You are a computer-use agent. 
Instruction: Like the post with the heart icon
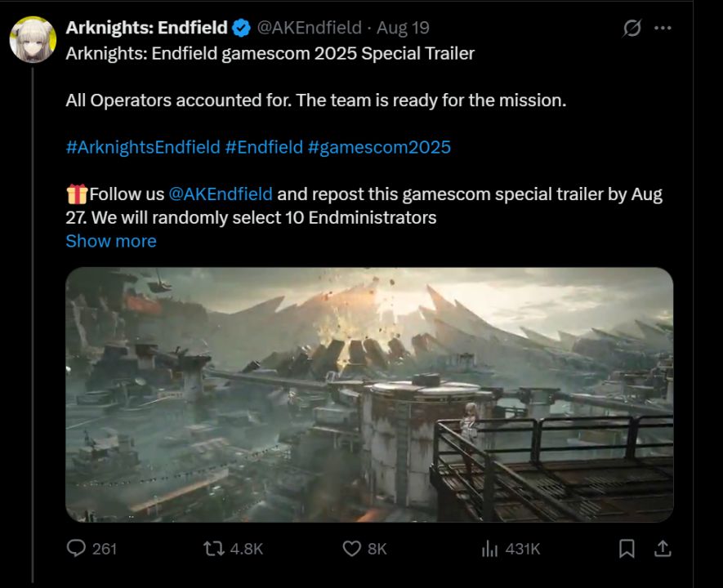[351, 549]
